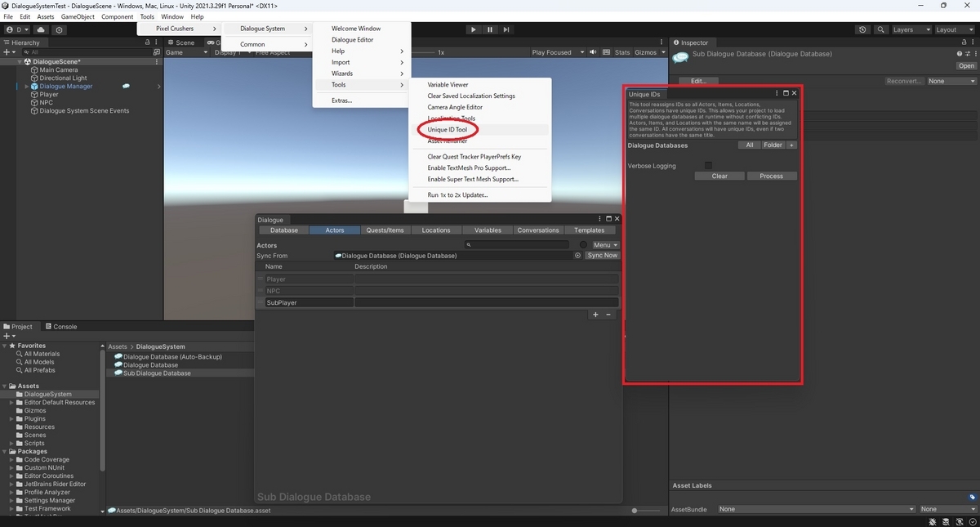Expand the Dialogue Manager hierarchy item
The width and height of the screenshot is (980, 527).
[26, 87]
